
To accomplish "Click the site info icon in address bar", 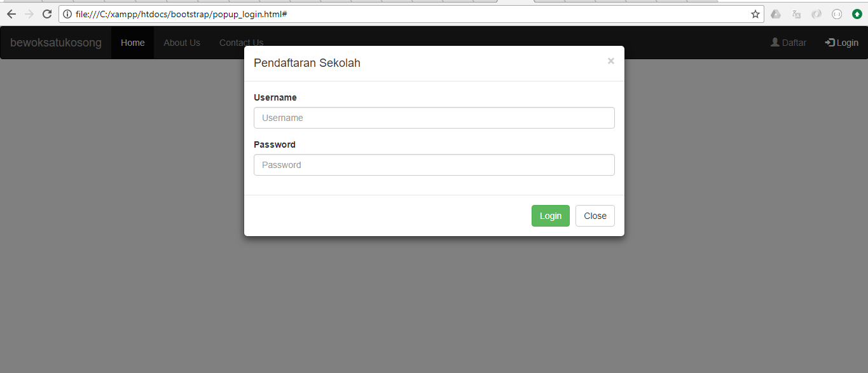I will pyautogui.click(x=67, y=14).
